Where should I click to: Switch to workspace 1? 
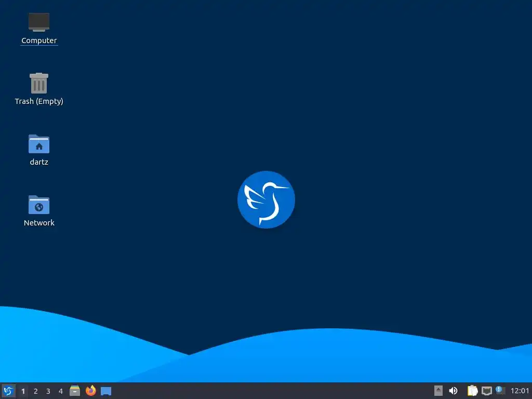pyautogui.click(x=23, y=391)
